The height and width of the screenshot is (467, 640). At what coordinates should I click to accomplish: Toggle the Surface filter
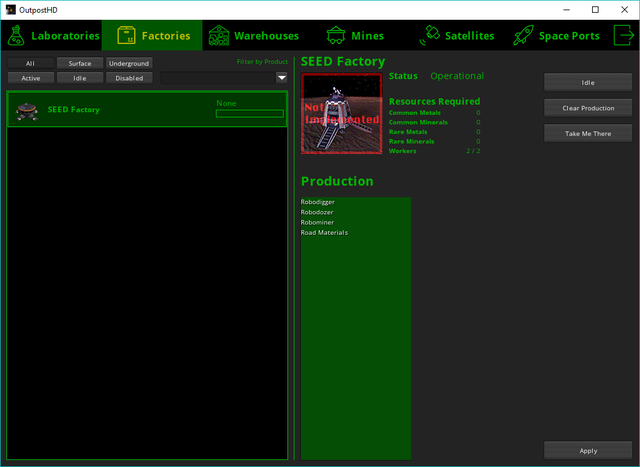click(x=80, y=63)
